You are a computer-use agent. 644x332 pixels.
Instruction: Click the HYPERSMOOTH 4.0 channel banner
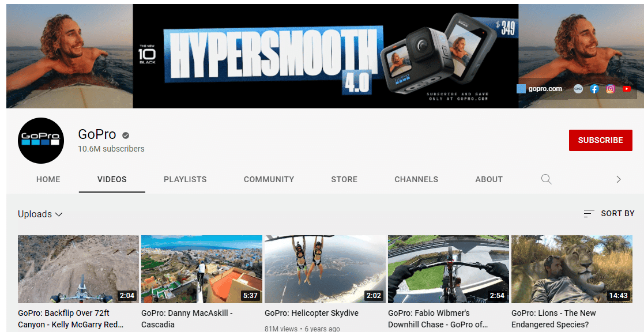pos(325,56)
